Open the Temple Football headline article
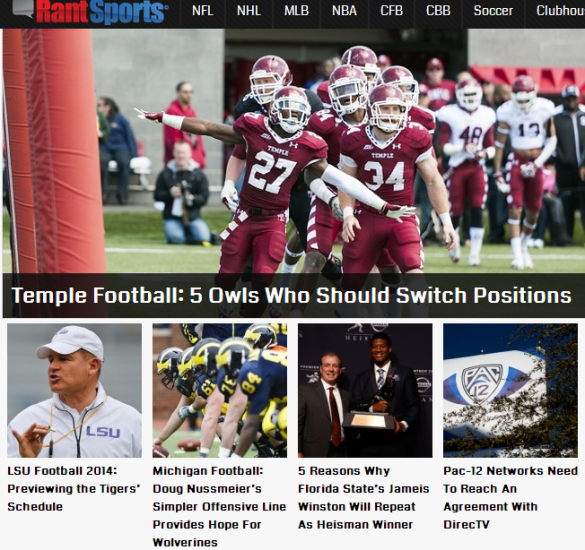 (291, 296)
